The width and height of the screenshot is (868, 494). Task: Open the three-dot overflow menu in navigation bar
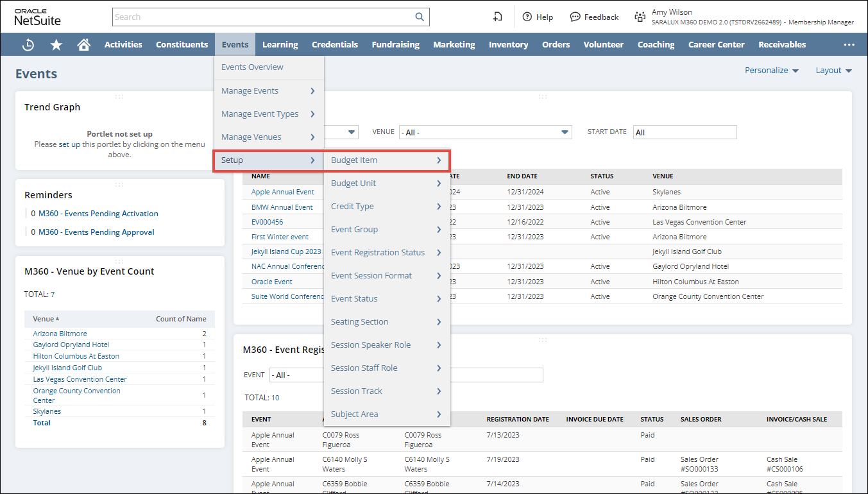849,45
